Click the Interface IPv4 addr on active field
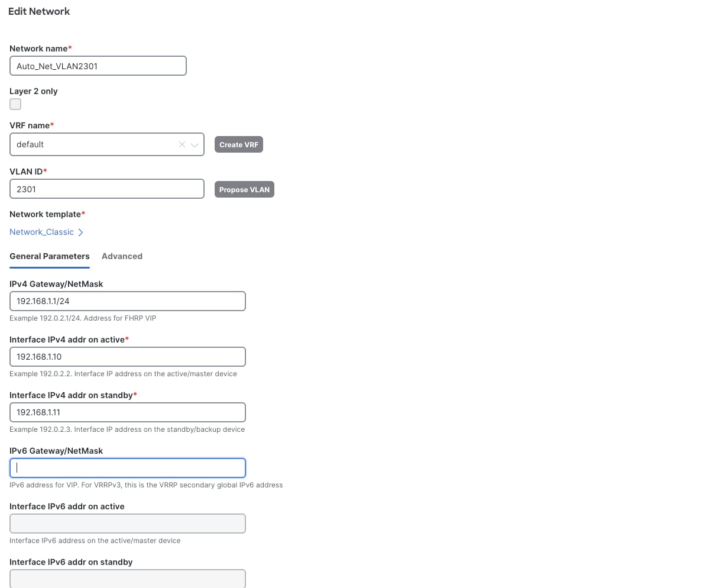The height and width of the screenshot is (588, 706). point(127,356)
